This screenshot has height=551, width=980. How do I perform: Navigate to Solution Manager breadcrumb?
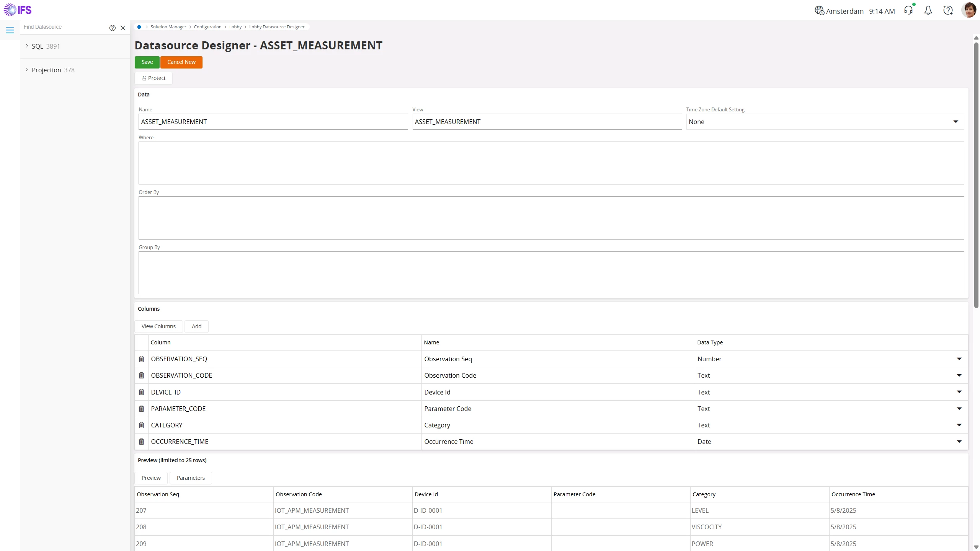(168, 27)
